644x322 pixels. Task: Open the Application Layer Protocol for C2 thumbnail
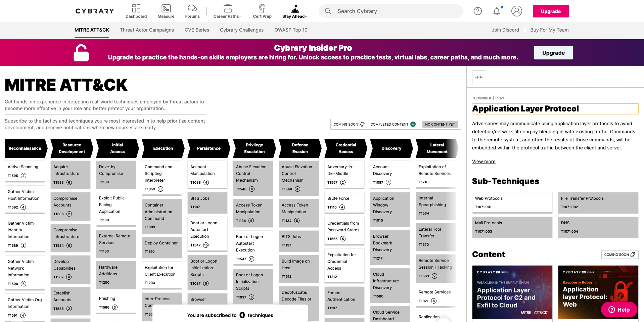pos(512,292)
